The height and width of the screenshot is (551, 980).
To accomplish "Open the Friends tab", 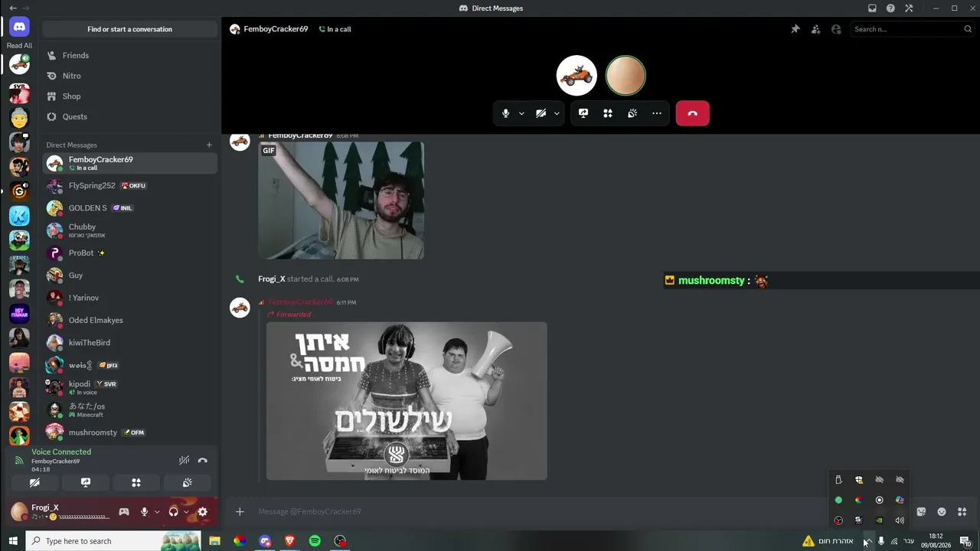I will (x=129, y=56).
